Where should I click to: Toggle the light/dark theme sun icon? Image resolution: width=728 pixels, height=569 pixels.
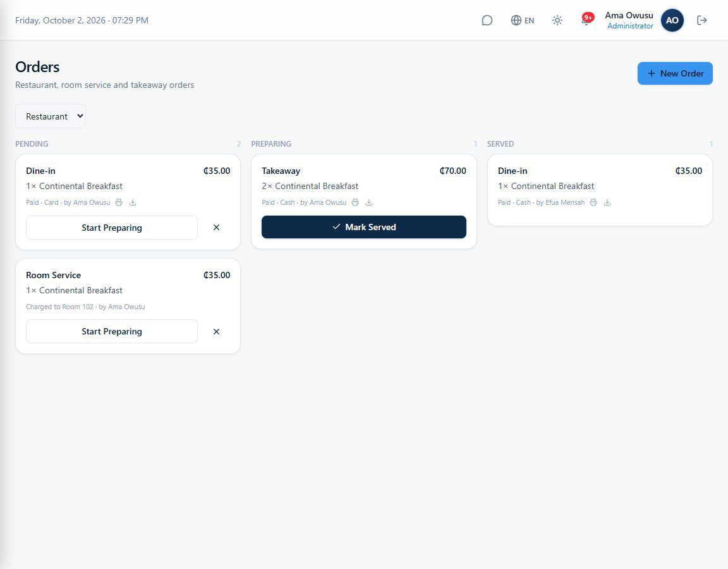coord(557,20)
